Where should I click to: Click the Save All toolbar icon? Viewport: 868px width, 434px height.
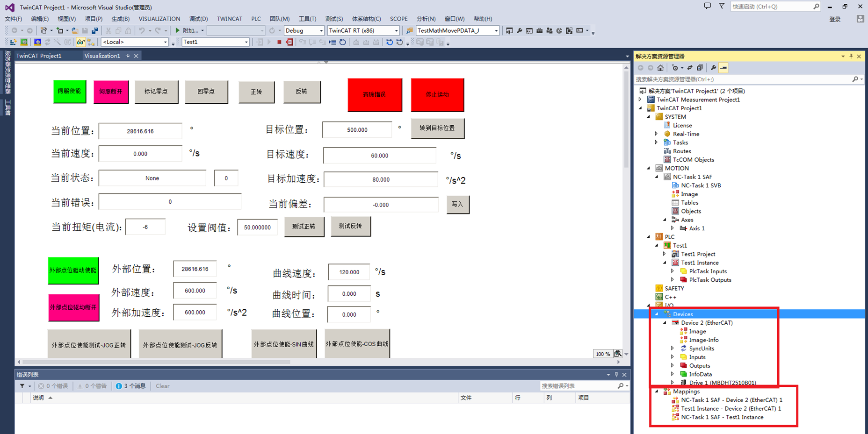click(94, 30)
